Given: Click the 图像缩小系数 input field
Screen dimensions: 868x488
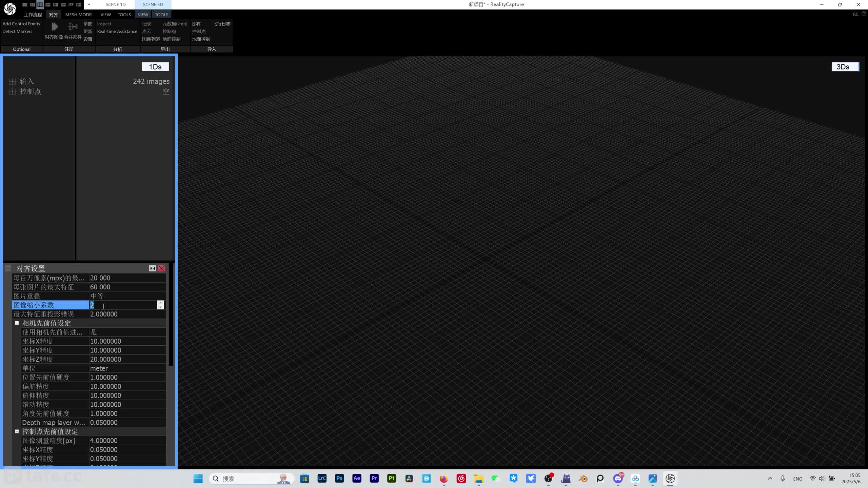Looking at the screenshot, I should tap(123, 305).
